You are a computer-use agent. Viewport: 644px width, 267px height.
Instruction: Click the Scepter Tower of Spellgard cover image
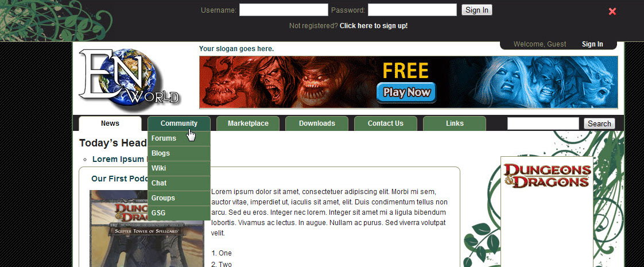146,229
